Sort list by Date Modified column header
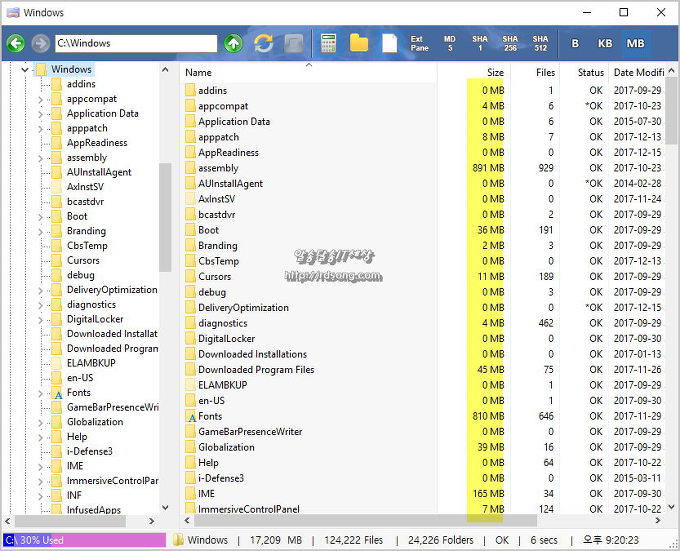The width and height of the screenshot is (680, 551). [637, 72]
